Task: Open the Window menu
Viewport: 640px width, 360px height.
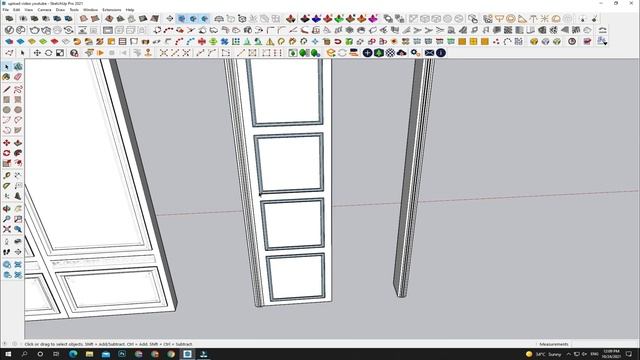Action: pos(90,10)
